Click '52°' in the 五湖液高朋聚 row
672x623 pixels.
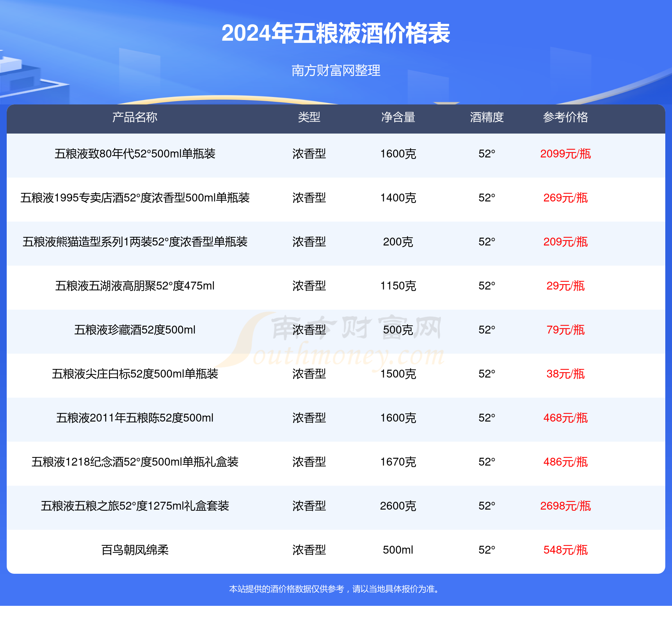[x=487, y=286]
